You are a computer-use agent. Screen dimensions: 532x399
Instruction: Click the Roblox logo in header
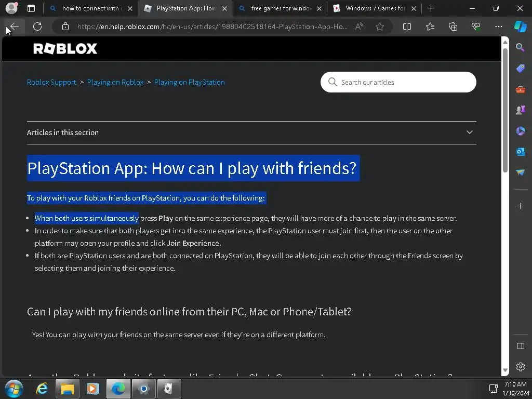click(x=65, y=48)
